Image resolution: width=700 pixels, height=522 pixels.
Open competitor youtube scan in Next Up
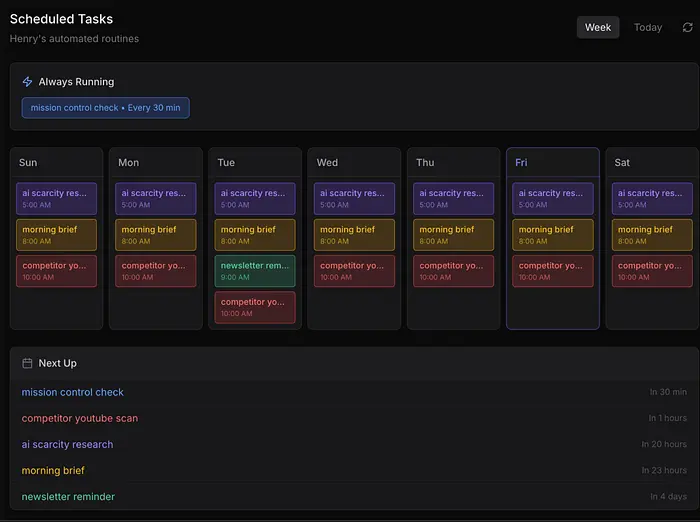(x=80, y=419)
